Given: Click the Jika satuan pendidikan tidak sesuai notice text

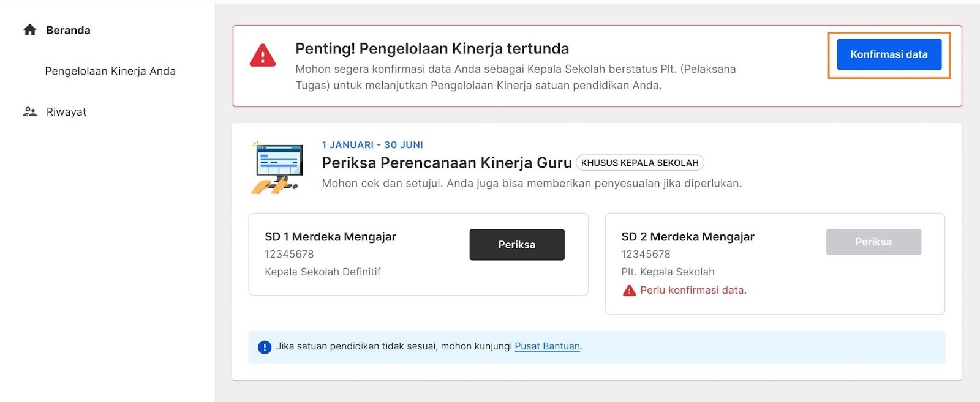Looking at the screenshot, I should point(394,346).
